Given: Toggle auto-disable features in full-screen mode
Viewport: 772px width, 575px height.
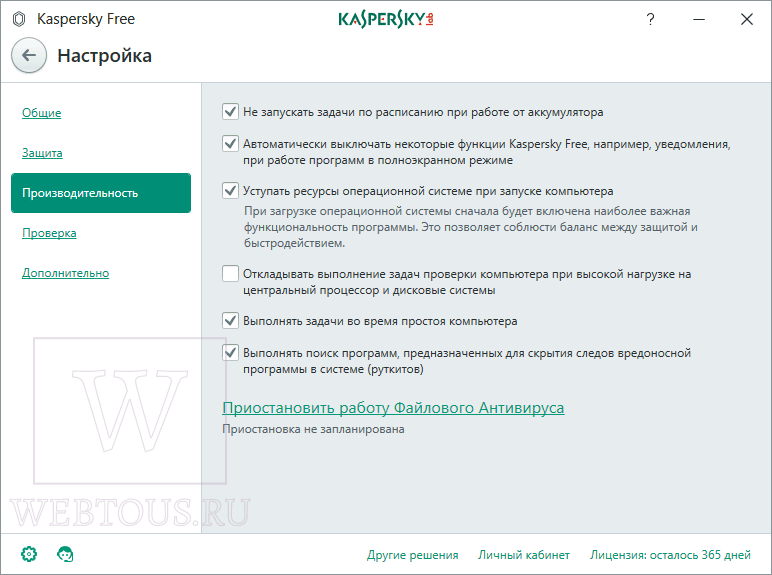Looking at the screenshot, I should coord(230,144).
